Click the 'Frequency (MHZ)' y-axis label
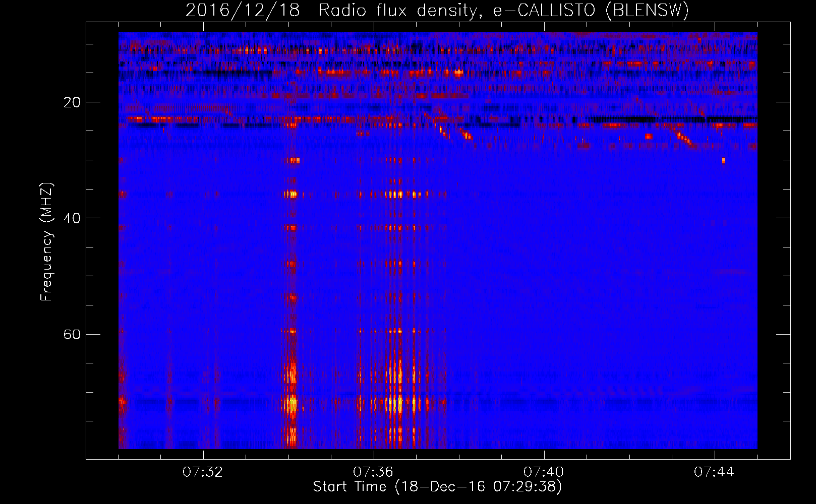This screenshot has width=816, height=504. coord(46,242)
